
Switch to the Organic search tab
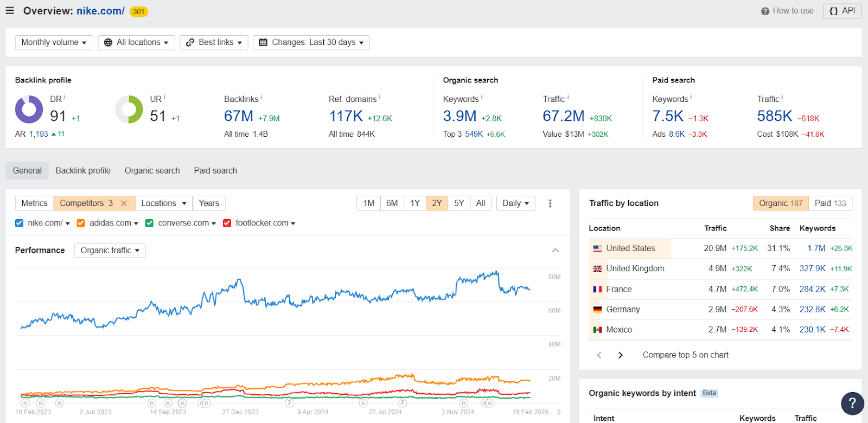(152, 171)
